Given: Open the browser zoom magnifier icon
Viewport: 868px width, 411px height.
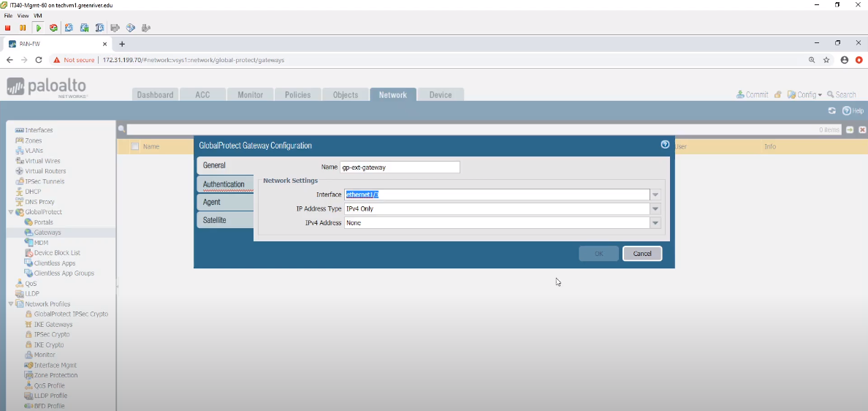Looking at the screenshot, I should click(x=812, y=60).
